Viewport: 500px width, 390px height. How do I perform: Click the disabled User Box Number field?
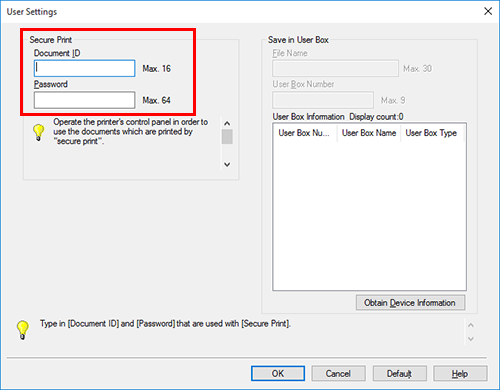tap(323, 100)
